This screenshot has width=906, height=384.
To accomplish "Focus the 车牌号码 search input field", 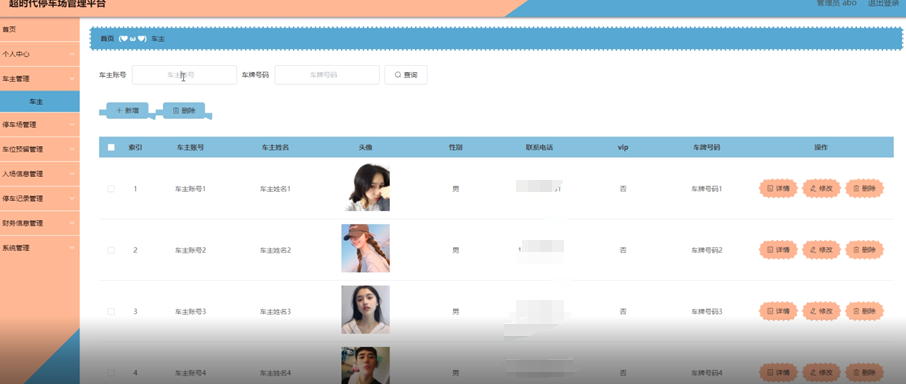I will (x=326, y=75).
